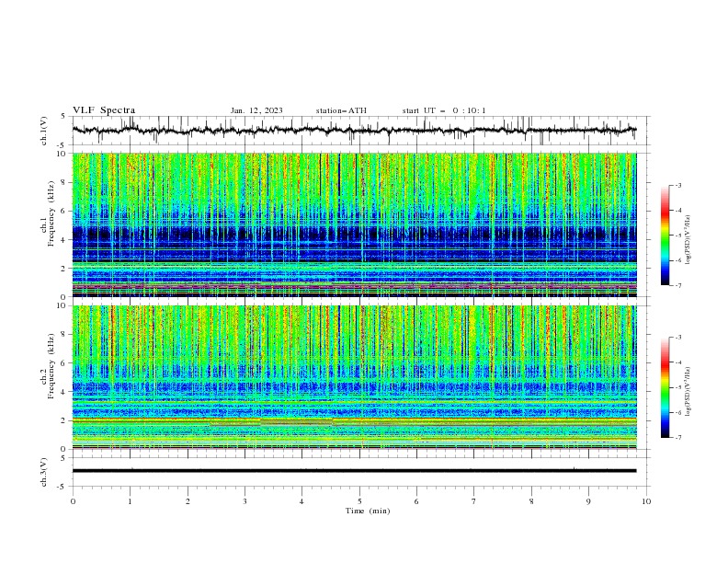Click the upper PSD color scale bar

(665, 235)
